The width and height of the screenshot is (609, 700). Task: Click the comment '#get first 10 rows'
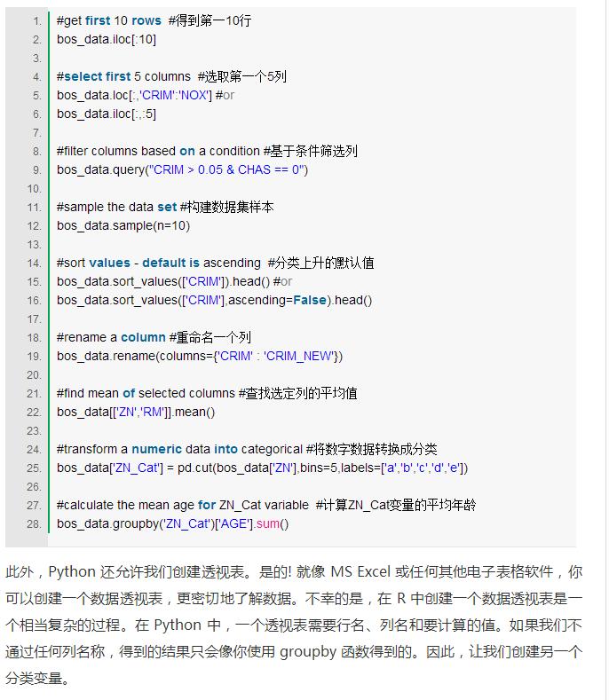tap(108, 20)
